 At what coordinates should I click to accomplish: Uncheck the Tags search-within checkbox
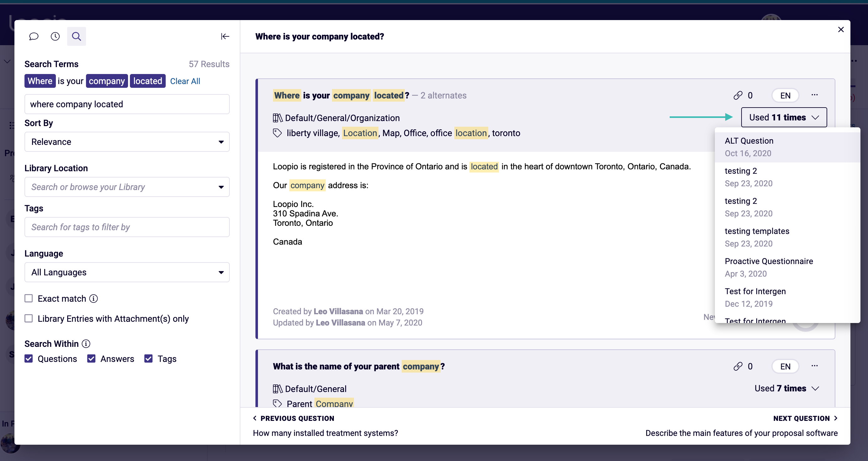tap(149, 359)
